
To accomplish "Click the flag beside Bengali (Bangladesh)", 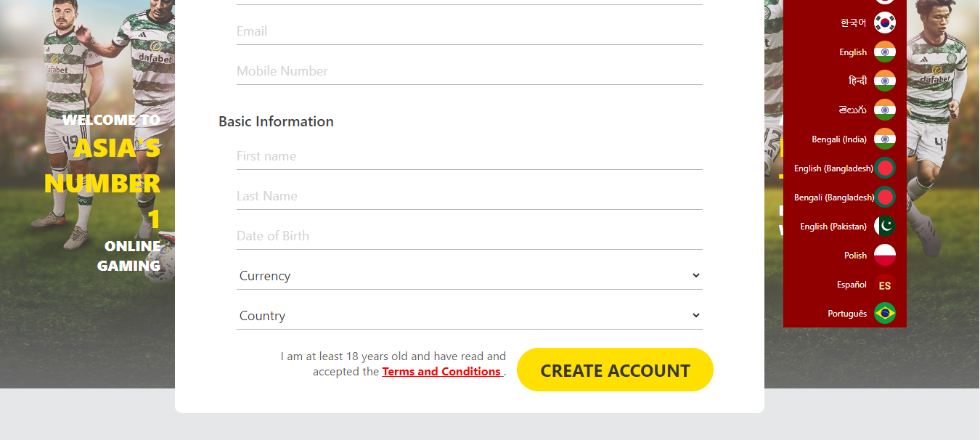I will [885, 197].
